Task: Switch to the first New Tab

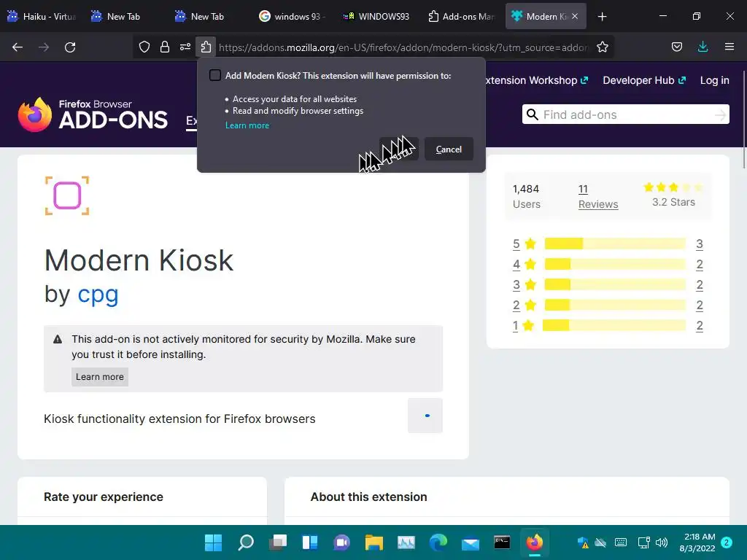Action: point(123,16)
